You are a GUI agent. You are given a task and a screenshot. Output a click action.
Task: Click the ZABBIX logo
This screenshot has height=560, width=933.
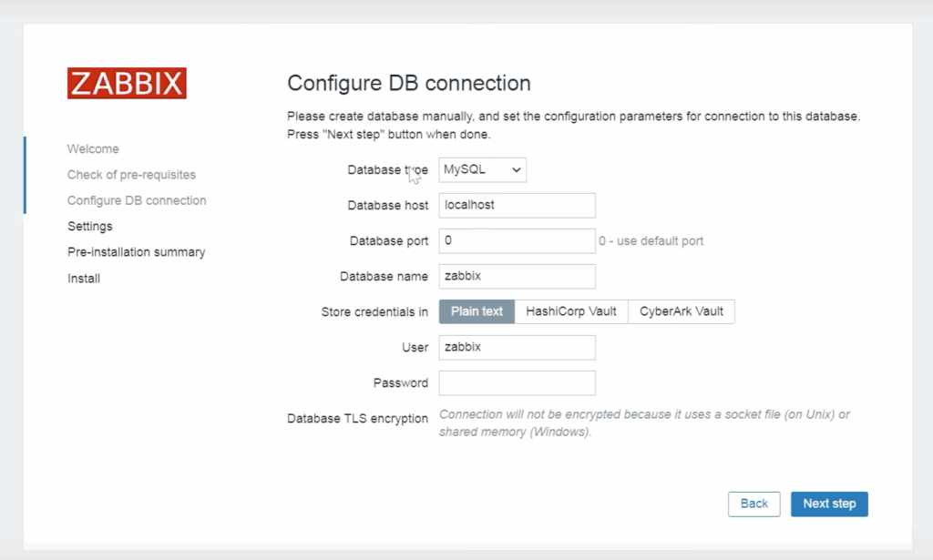(127, 83)
